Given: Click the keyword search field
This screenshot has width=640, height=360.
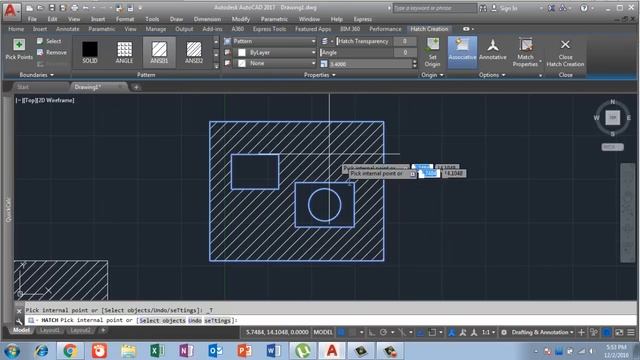Looking at the screenshot, I should 434,8.
